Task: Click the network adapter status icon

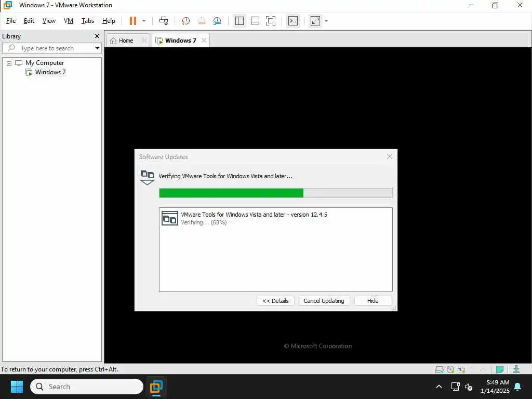Action: tap(461, 369)
